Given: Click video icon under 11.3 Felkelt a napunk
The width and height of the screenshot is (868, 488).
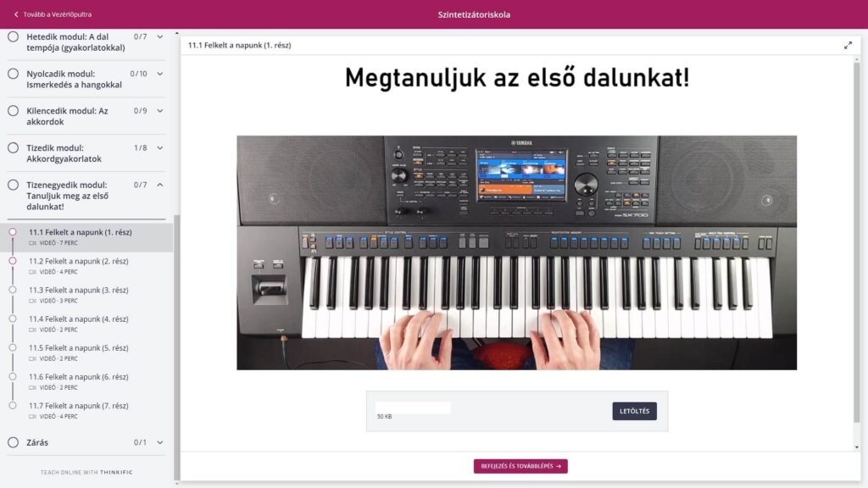Looking at the screenshot, I should click(x=33, y=301).
